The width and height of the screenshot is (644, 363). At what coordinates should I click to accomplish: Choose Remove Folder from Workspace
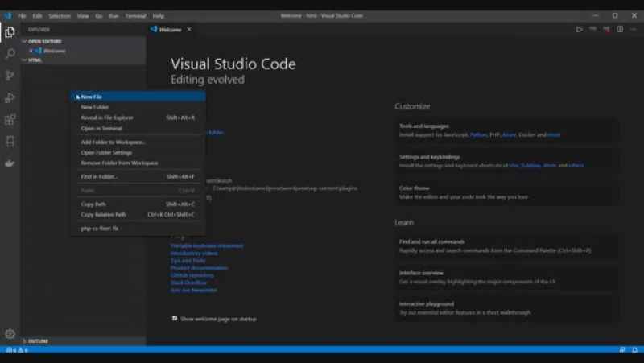coord(138,163)
